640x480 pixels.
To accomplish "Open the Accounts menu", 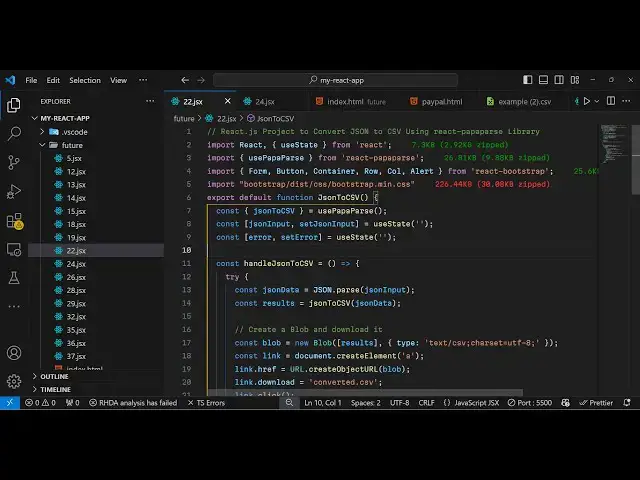I will click(x=14, y=353).
